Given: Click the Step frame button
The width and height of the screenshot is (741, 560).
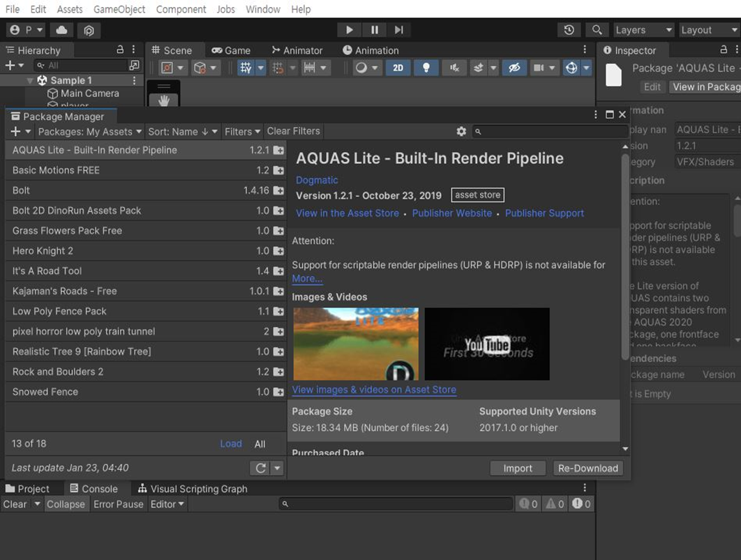Looking at the screenshot, I should pos(399,30).
